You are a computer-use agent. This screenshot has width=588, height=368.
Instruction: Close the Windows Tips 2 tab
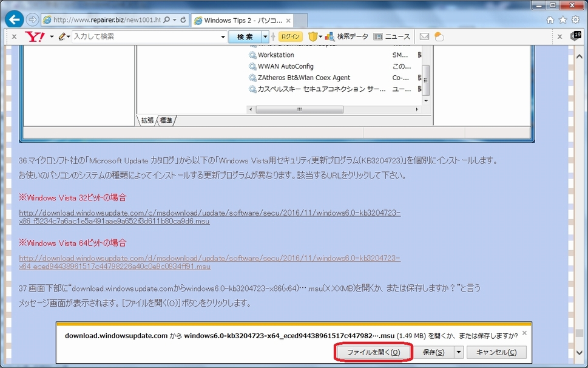(288, 21)
